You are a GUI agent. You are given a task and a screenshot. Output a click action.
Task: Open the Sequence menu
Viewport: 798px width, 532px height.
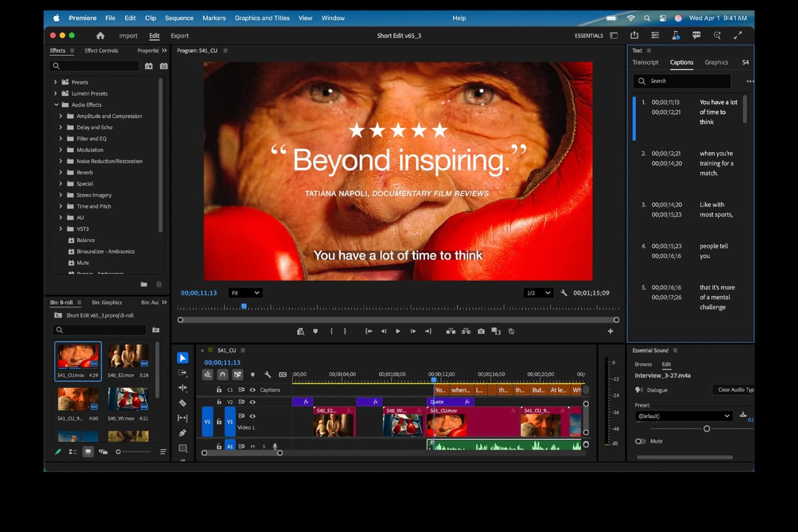(x=179, y=18)
